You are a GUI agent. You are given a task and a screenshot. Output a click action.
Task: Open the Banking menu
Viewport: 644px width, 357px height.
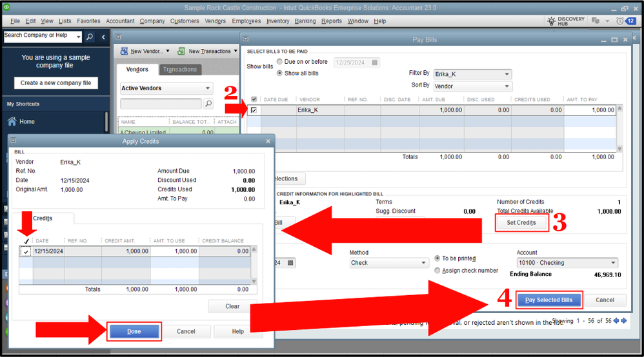pos(305,21)
